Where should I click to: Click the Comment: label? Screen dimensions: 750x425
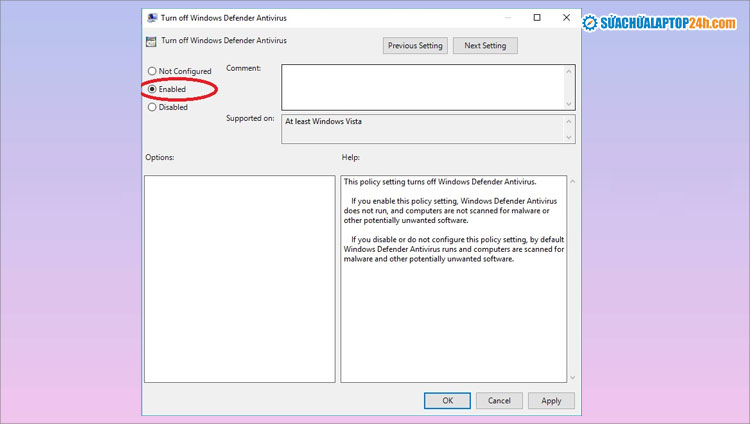click(x=243, y=68)
